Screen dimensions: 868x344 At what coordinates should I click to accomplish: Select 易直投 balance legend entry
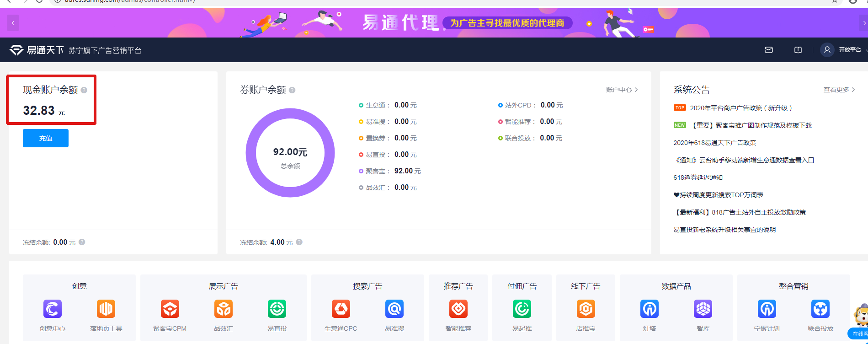pyautogui.click(x=388, y=155)
